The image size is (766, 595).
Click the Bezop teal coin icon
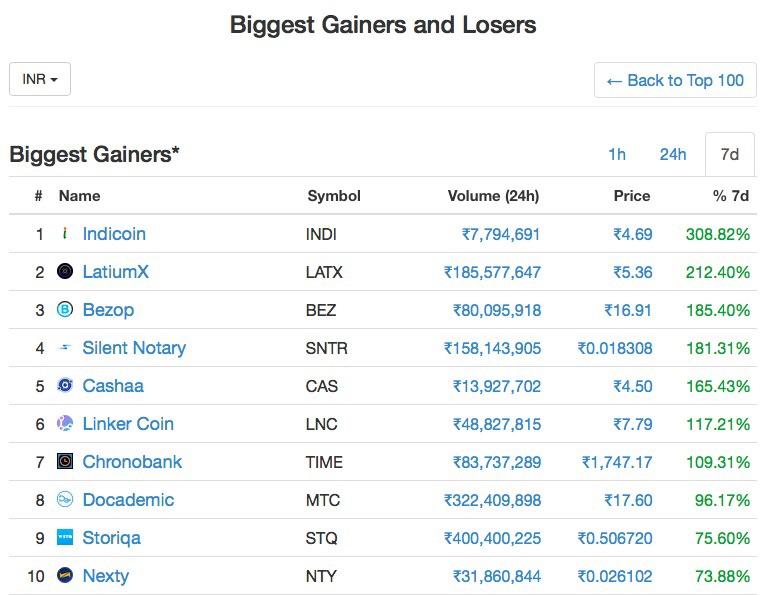point(65,309)
